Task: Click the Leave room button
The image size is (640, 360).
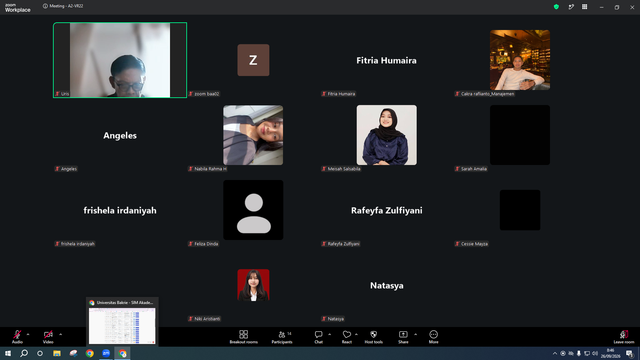Action: (624, 337)
